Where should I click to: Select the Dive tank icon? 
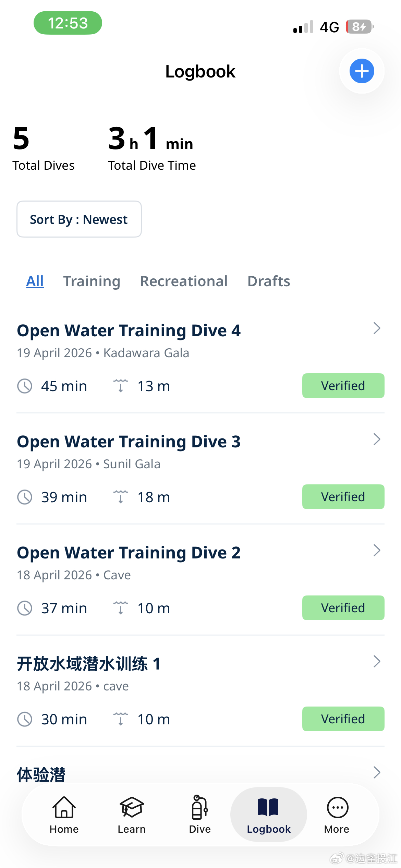pyautogui.click(x=200, y=807)
